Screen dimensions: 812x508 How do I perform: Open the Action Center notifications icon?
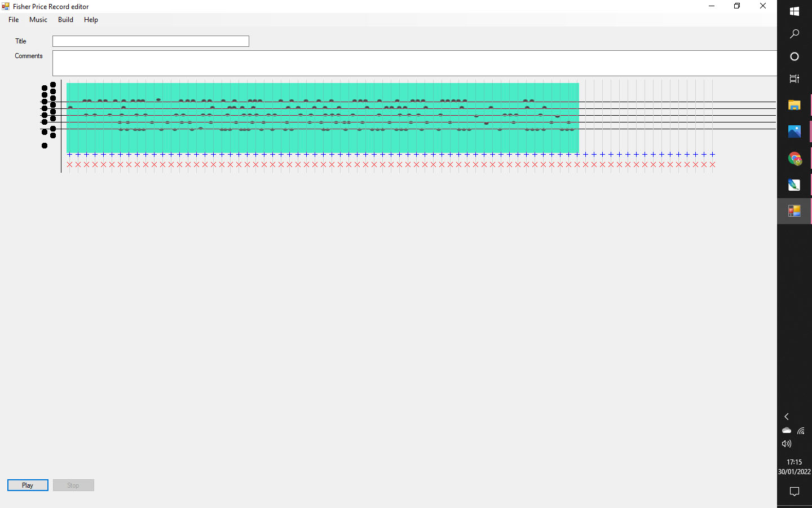tap(795, 492)
